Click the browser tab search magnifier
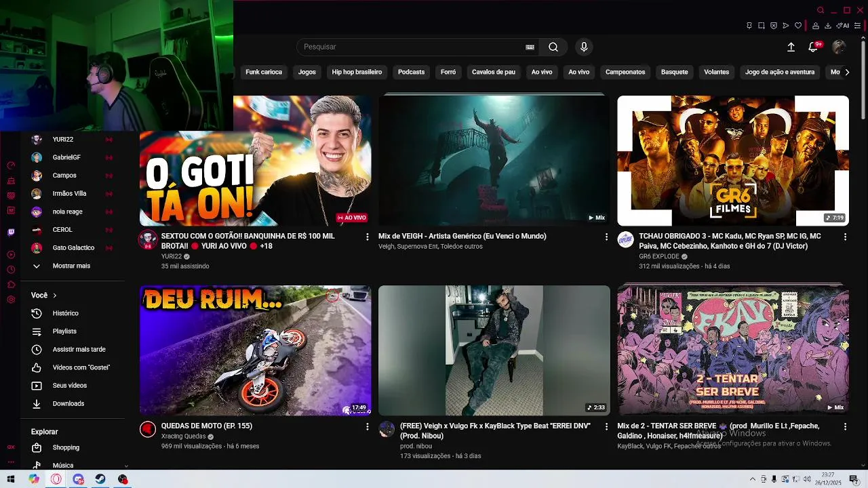The height and width of the screenshot is (488, 868). point(821,10)
